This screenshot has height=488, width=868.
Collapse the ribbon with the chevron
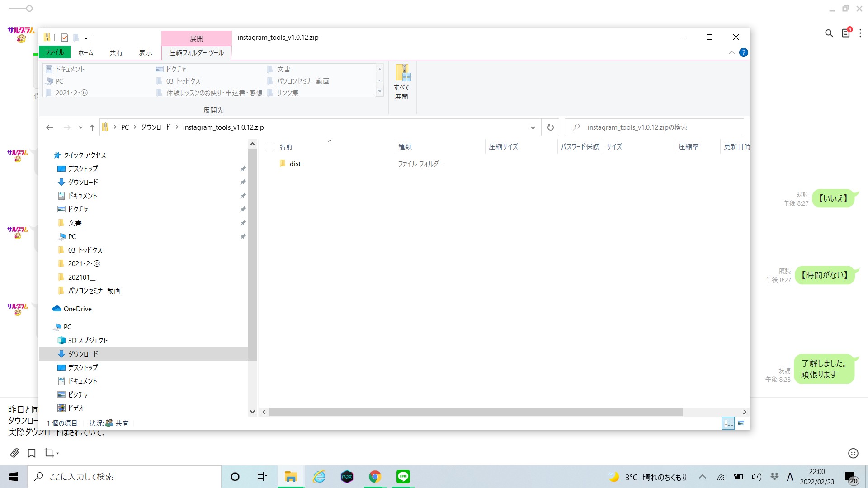tap(731, 53)
